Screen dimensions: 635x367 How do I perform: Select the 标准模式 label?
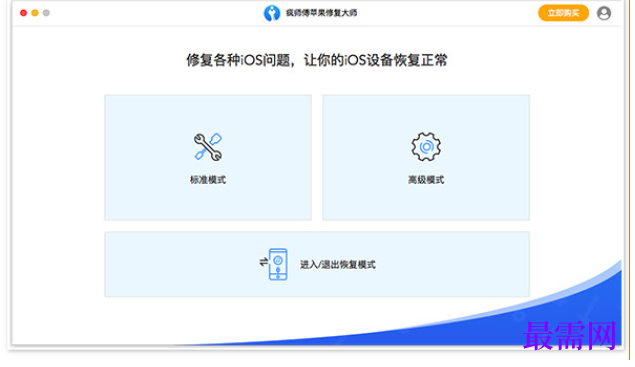208,180
